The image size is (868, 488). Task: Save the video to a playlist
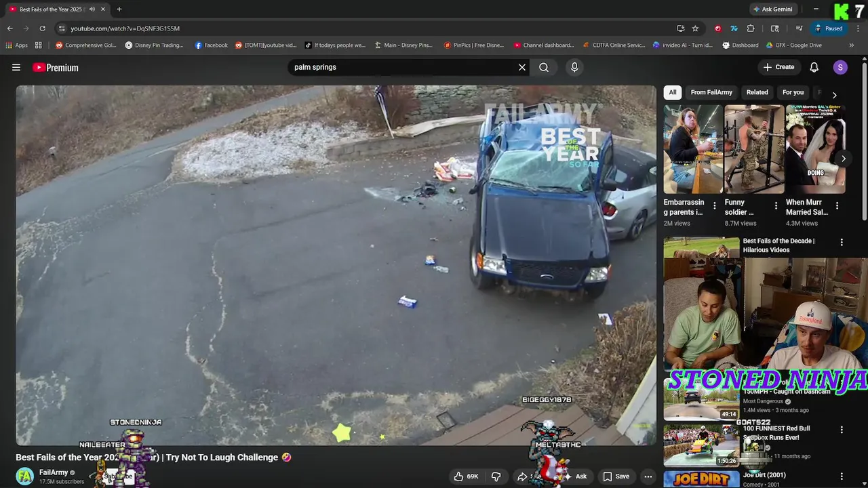point(616,476)
